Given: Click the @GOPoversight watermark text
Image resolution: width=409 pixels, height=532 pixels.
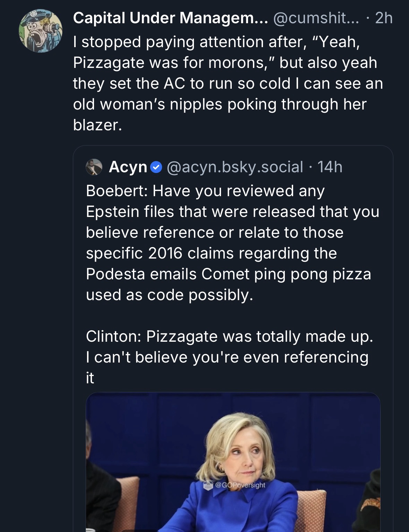Looking at the screenshot, I should pyautogui.click(x=240, y=485).
